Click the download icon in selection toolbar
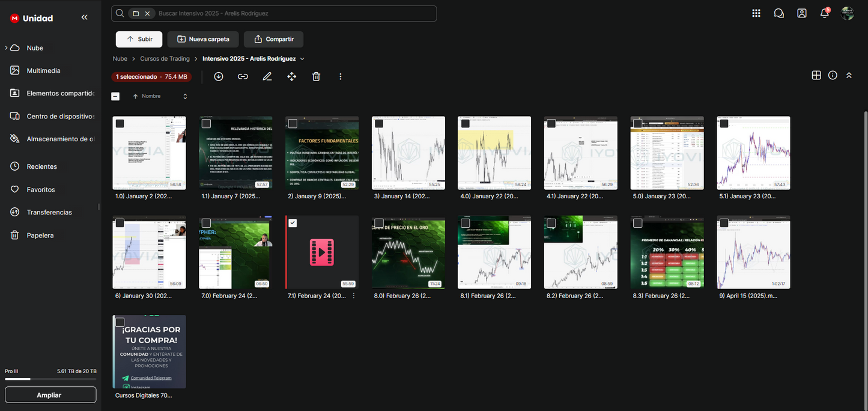The height and width of the screenshot is (411, 868). tap(219, 76)
